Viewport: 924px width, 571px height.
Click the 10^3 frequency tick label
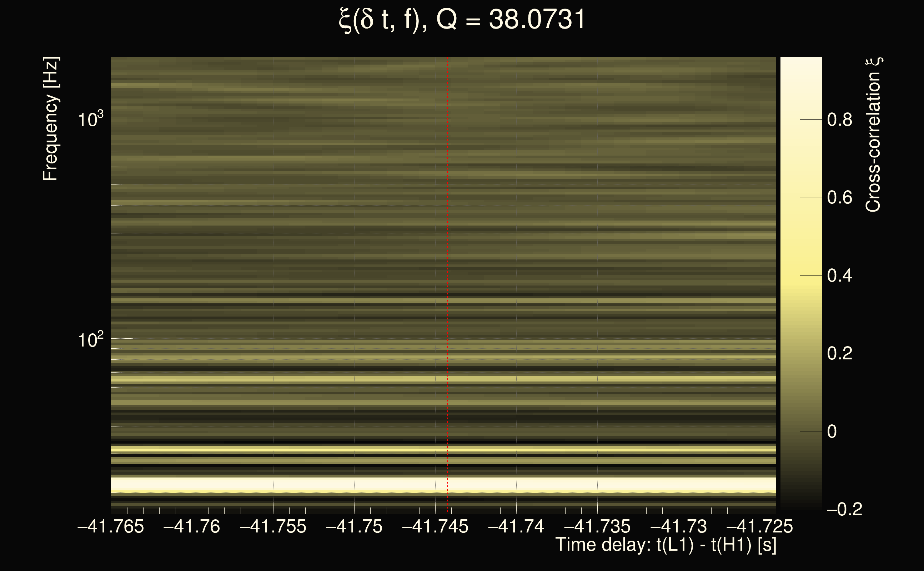(90, 119)
